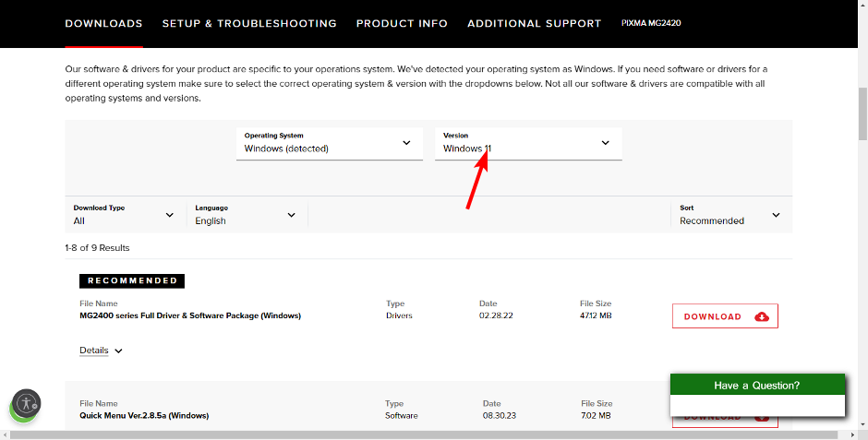Switch to Setup & Troubleshooting tab

click(x=249, y=24)
